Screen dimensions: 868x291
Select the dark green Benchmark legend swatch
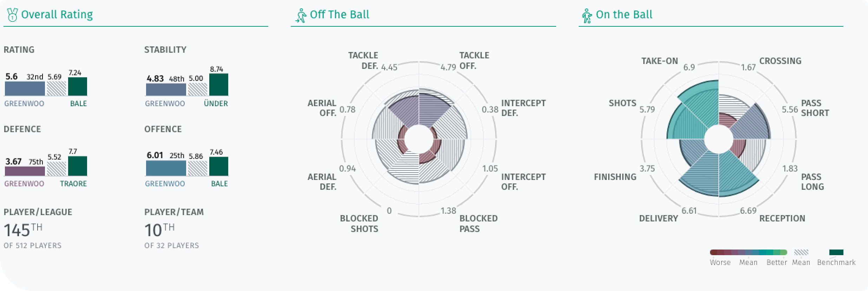836,252
